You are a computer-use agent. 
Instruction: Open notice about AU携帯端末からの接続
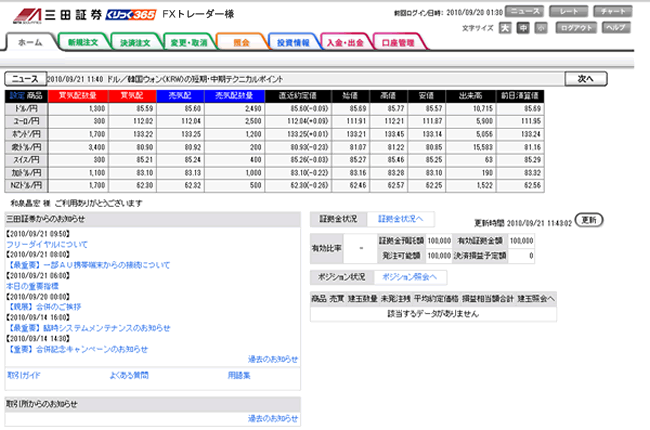click(88, 265)
